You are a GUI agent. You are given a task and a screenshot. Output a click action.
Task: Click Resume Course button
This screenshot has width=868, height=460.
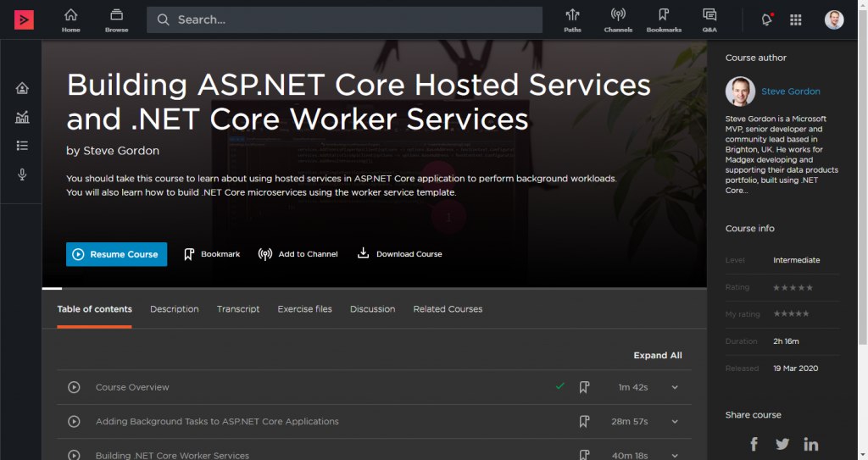pos(116,254)
